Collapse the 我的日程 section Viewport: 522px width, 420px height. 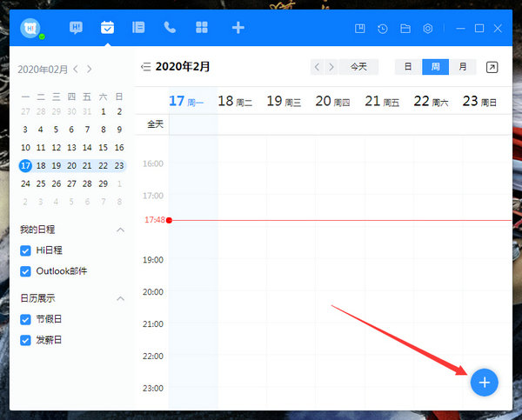click(x=120, y=230)
